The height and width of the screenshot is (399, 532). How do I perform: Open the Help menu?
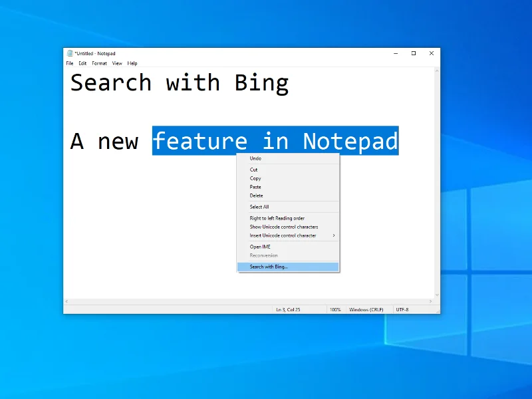(132, 63)
